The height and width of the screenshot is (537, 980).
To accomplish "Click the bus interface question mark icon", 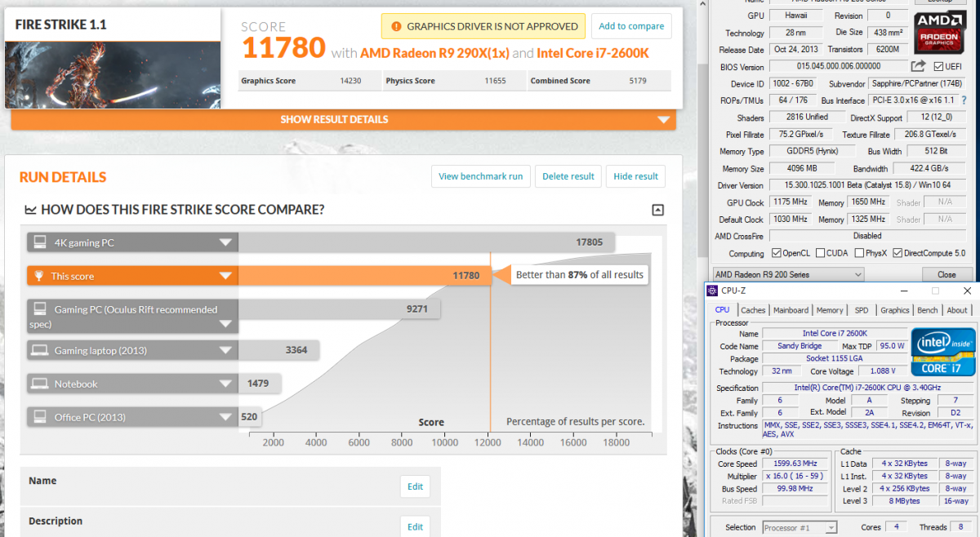I will 963,100.
